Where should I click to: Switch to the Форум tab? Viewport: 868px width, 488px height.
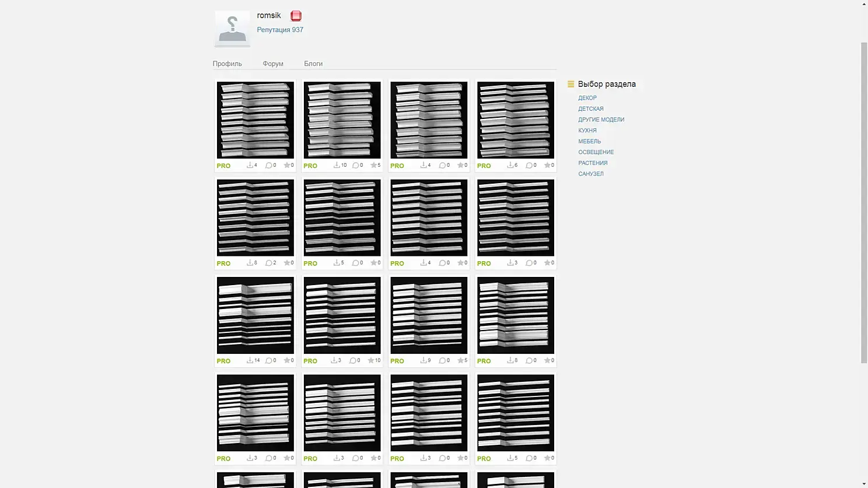[273, 64]
